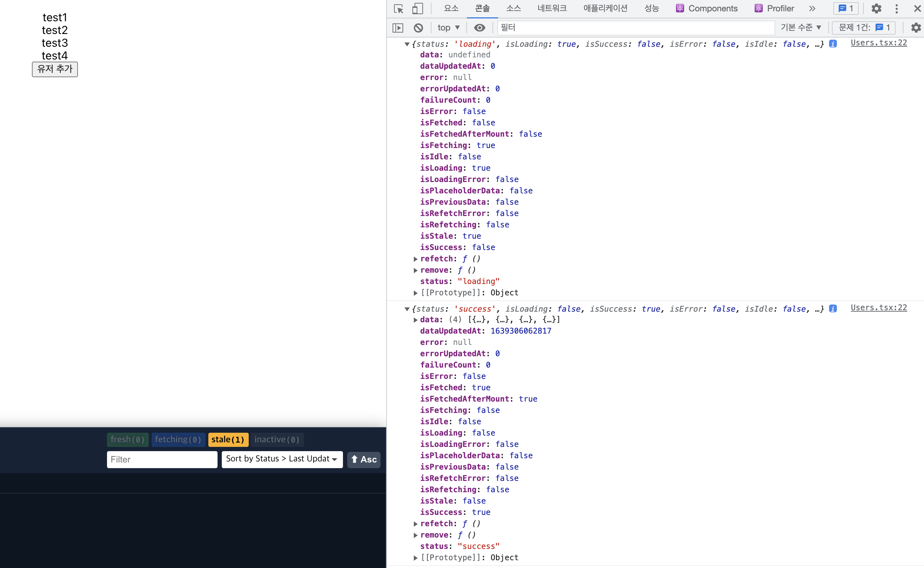This screenshot has width=924, height=568.
Task: Switch to the 네트워크 tab
Action: click(x=552, y=8)
